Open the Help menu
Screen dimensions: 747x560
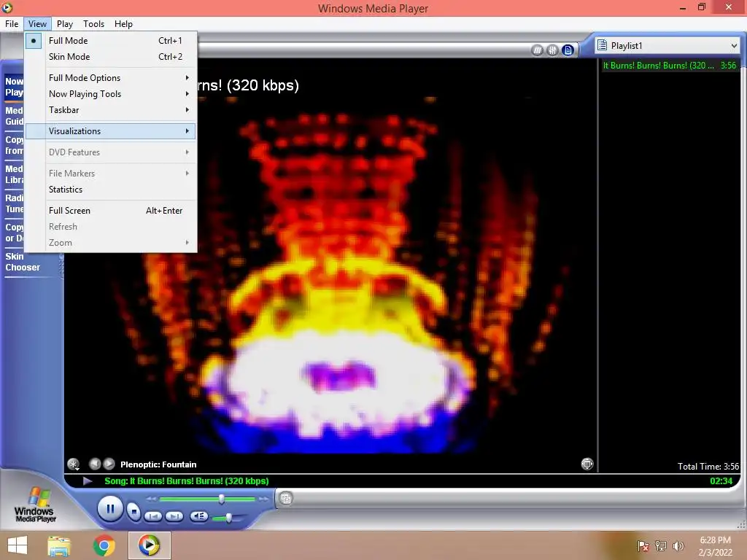tap(123, 24)
